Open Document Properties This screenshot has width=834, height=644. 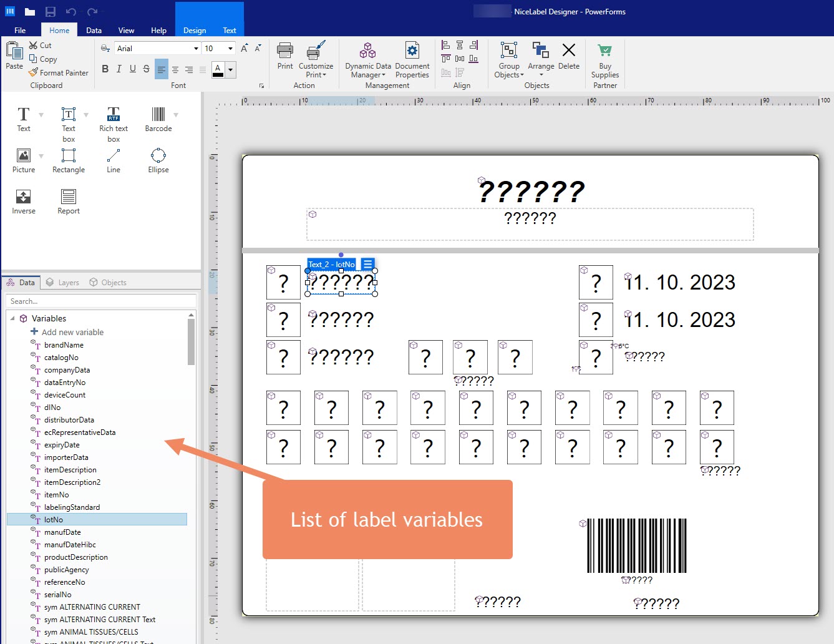pos(412,61)
